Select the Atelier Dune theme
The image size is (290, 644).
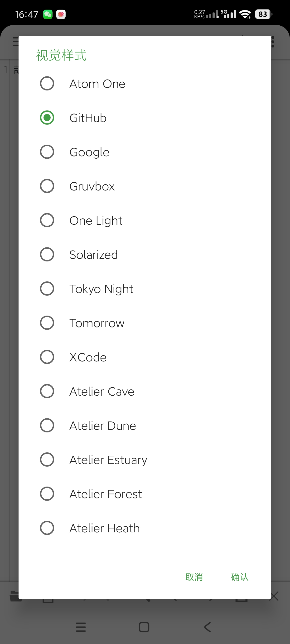[47, 426]
